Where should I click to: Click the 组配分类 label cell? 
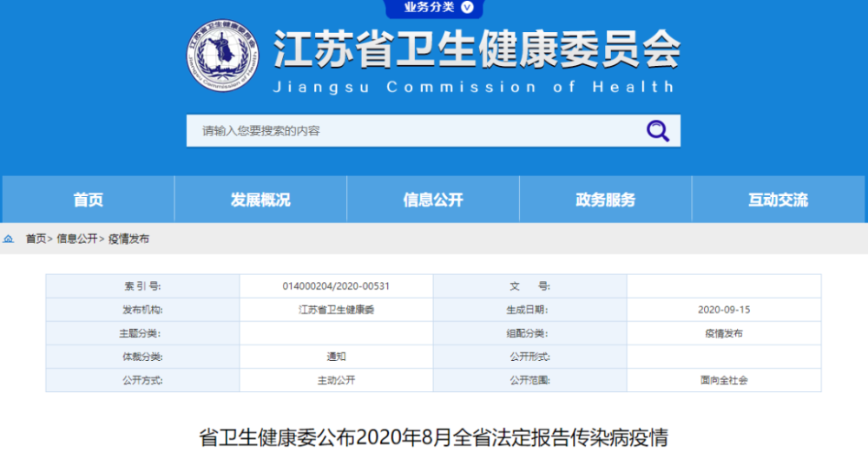click(x=529, y=333)
